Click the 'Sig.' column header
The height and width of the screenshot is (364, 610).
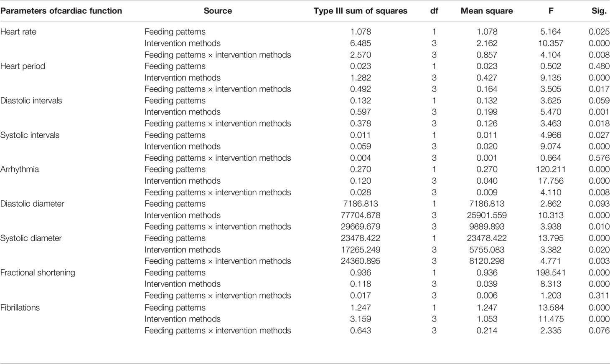click(x=599, y=11)
